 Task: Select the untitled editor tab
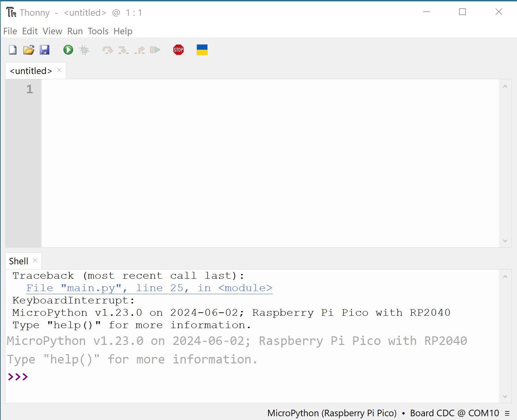coord(30,71)
